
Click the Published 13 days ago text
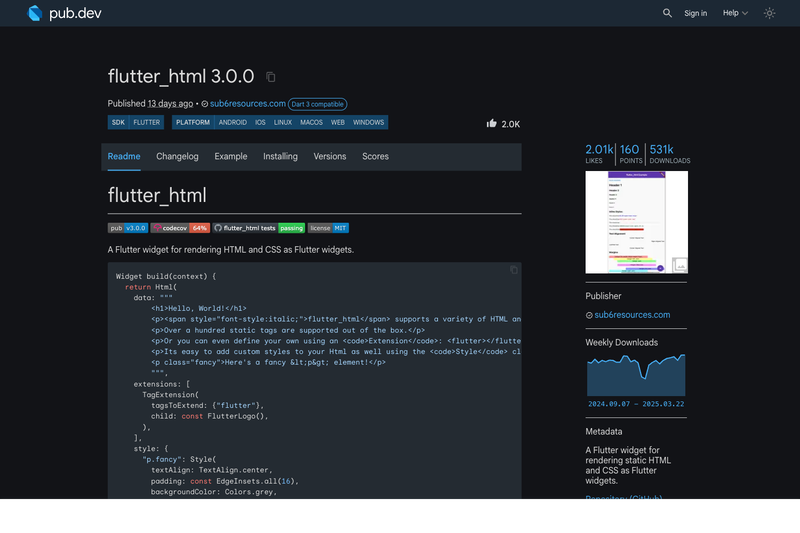pyautogui.click(x=150, y=104)
